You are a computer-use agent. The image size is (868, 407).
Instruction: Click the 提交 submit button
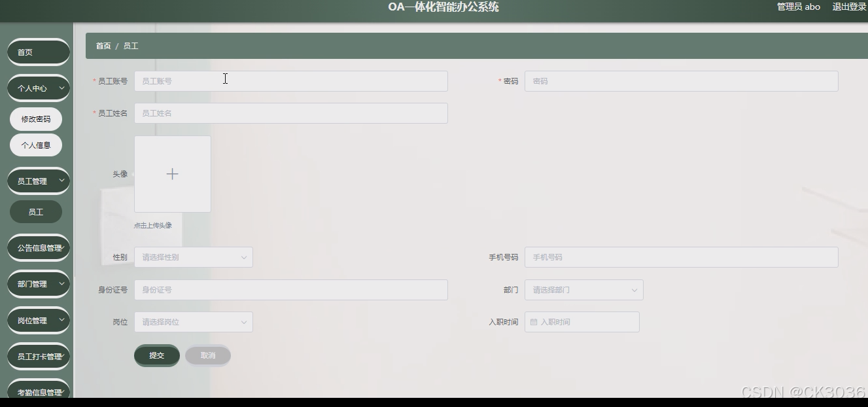point(156,355)
